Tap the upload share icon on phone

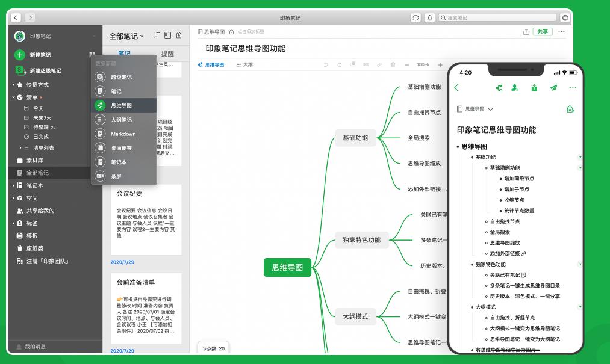534,88
